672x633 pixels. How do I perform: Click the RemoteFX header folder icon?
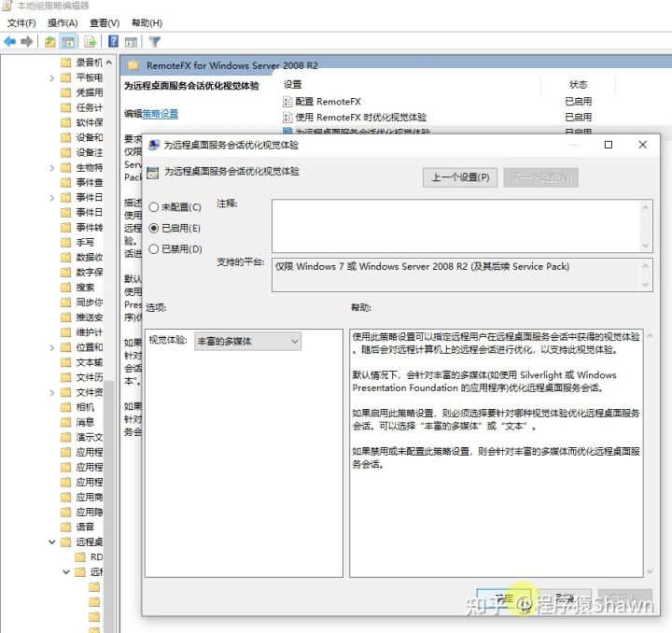(x=133, y=65)
